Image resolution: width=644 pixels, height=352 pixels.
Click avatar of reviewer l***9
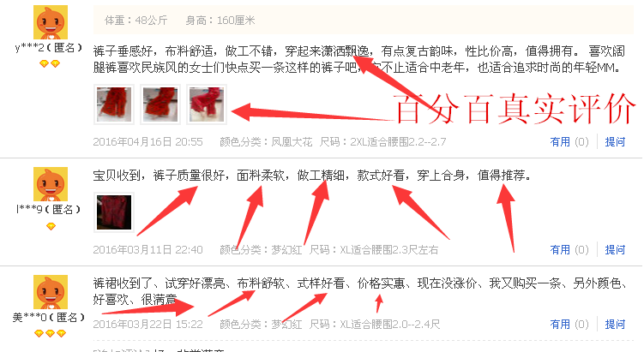coord(50,184)
